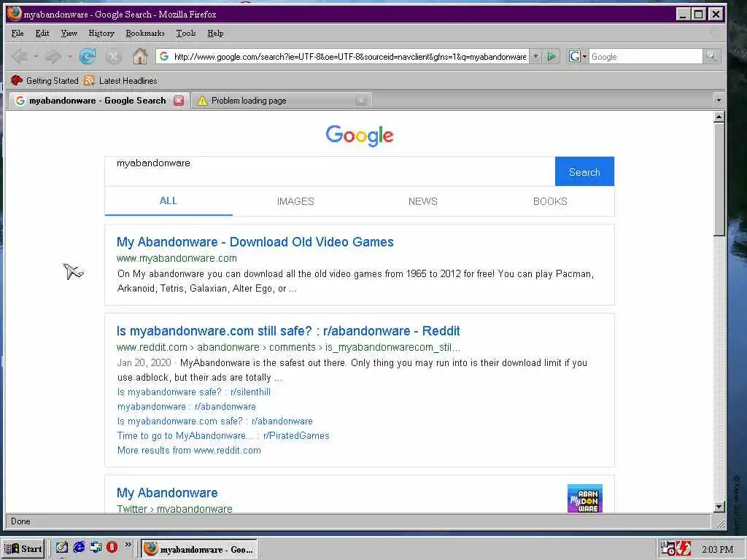
Task: Click the scrollbar up arrow
Action: 719,117
